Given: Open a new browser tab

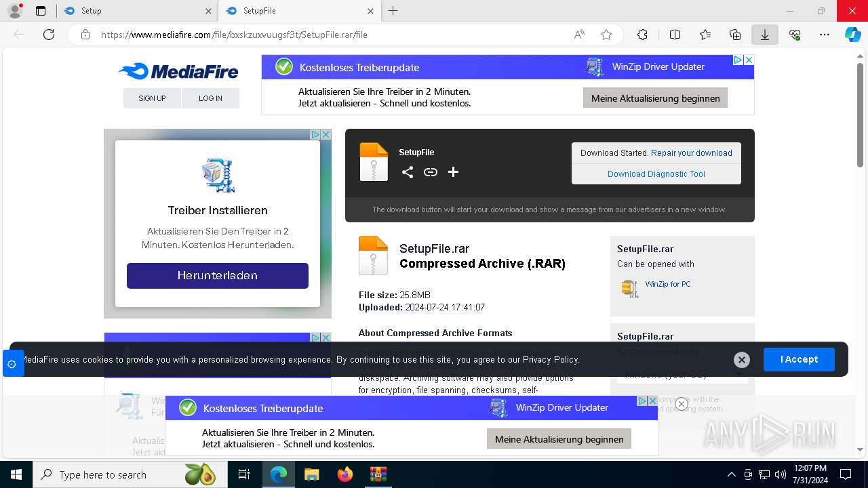Looking at the screenshot, I should coord(393,11).
